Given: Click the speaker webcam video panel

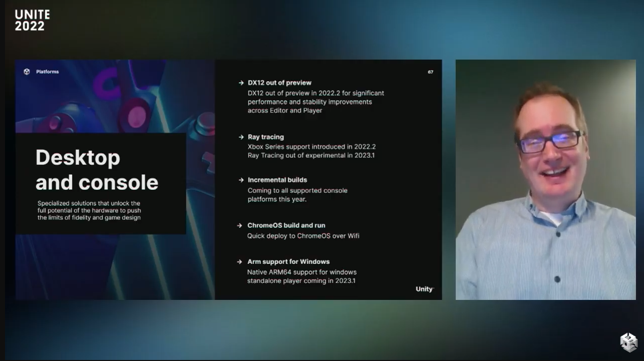Looking at the screenshot, I should [545, 180].
